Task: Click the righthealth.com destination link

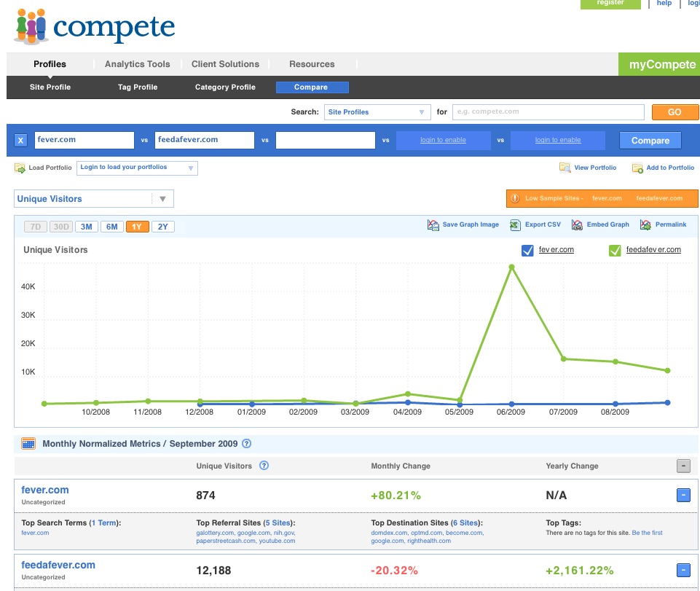Action: (x=429, y=541)
